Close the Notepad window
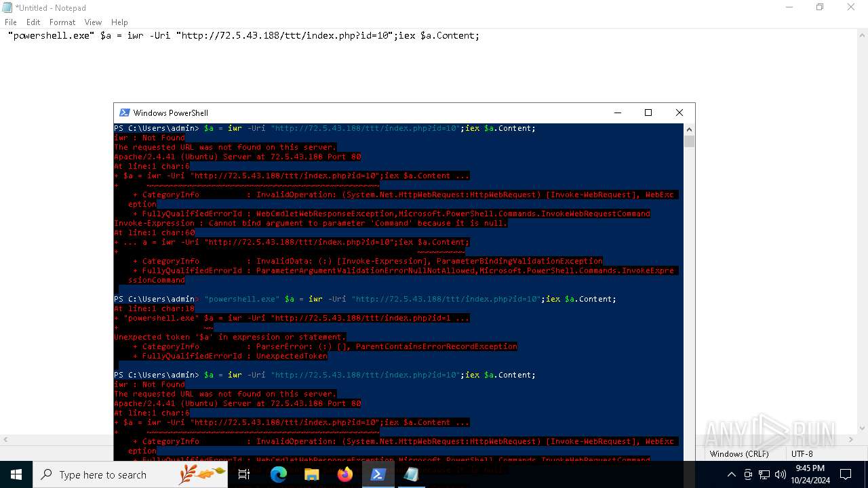 point(851,7)
